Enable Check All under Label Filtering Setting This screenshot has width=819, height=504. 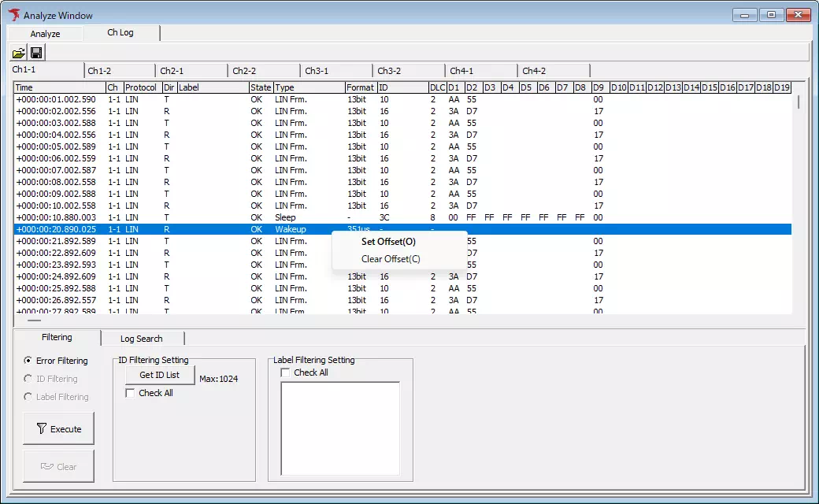[x=286, y=372]
